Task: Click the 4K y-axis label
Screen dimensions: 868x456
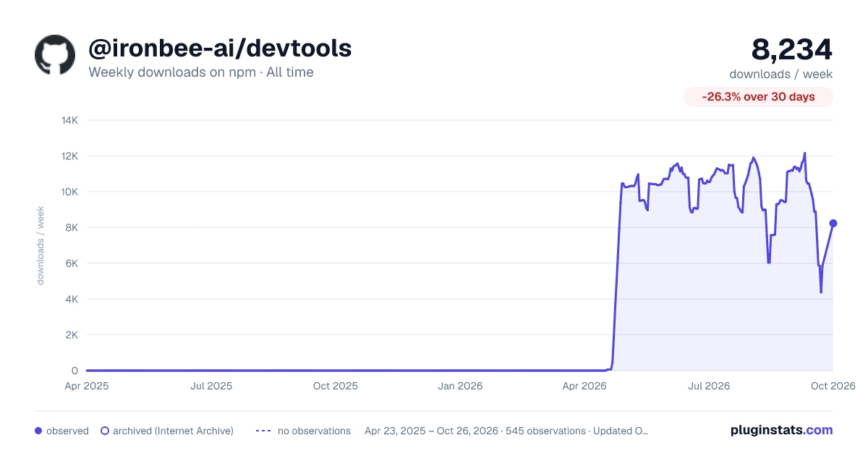Action: pos(72,299)
